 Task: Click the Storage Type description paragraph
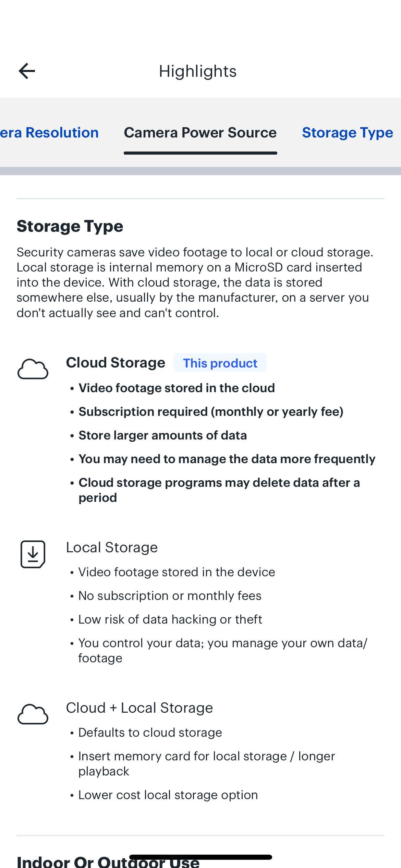pos(195,282)
